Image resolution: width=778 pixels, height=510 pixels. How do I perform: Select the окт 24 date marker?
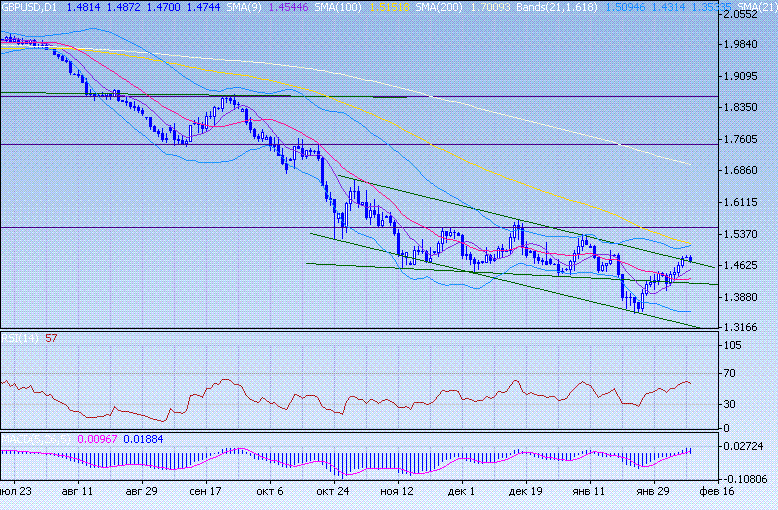click(331, 493)
